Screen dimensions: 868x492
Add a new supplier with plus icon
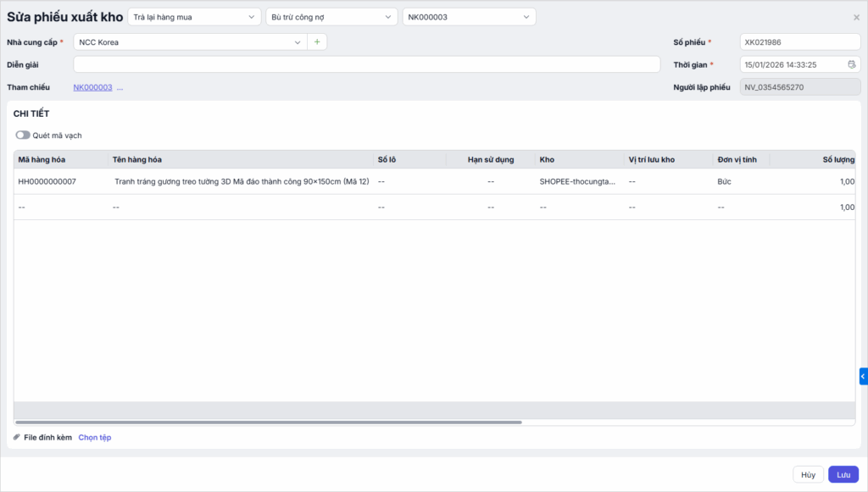point(317,42)
